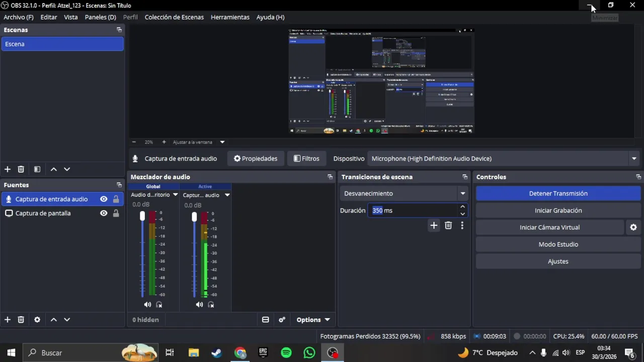Undock the Fuentes panel

click(119, 185)
